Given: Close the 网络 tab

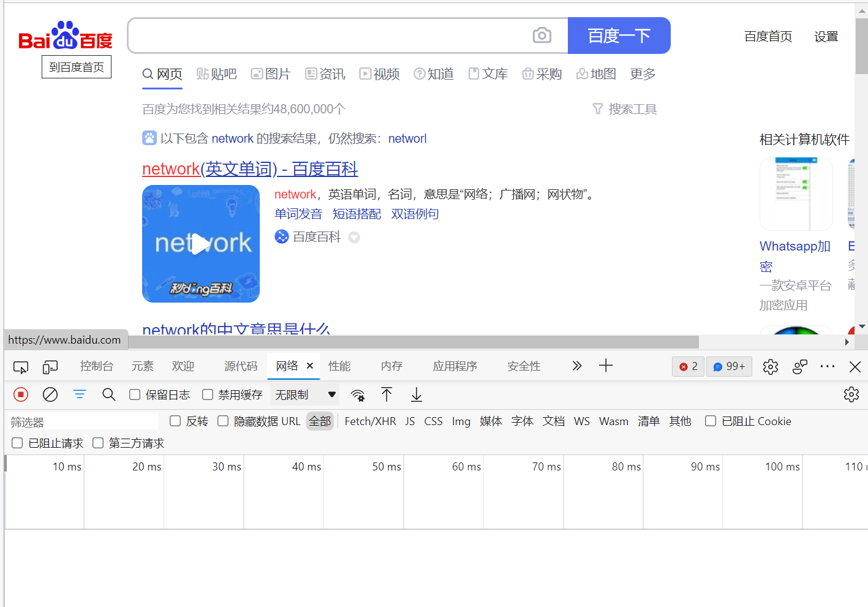Looking at the screenshot, I should coord(310,366).
